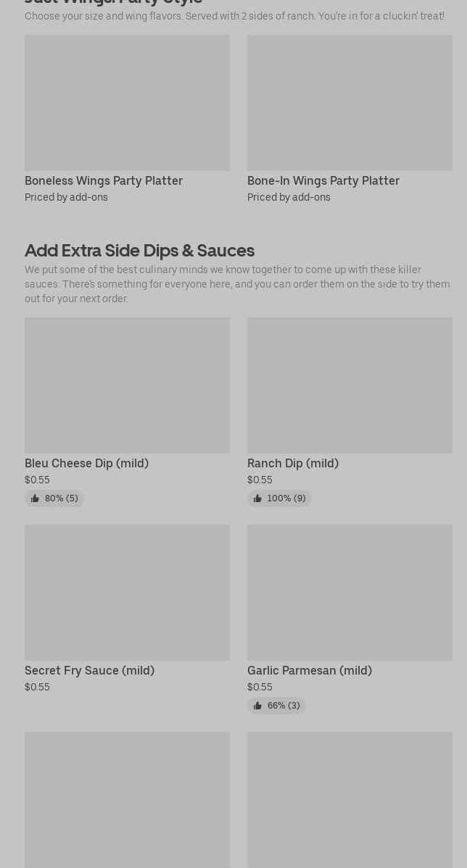Click the Bone-In Wings Party Platter title

(323, 180)
